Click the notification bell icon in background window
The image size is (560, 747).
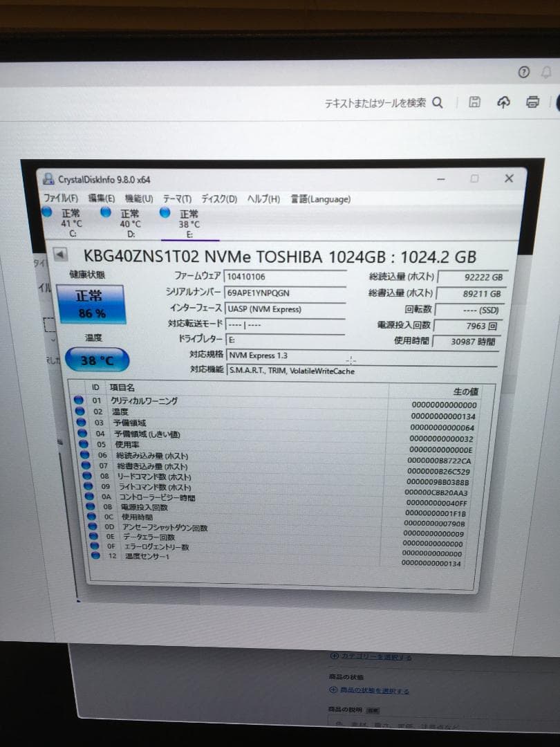(x=546, y=72)
